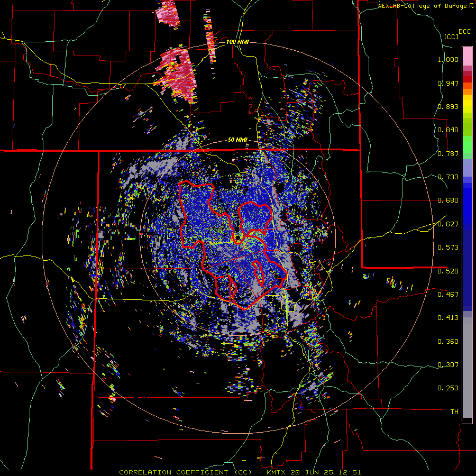
Task: Click the DCC label above the color scale
Action: pos(464,32)
